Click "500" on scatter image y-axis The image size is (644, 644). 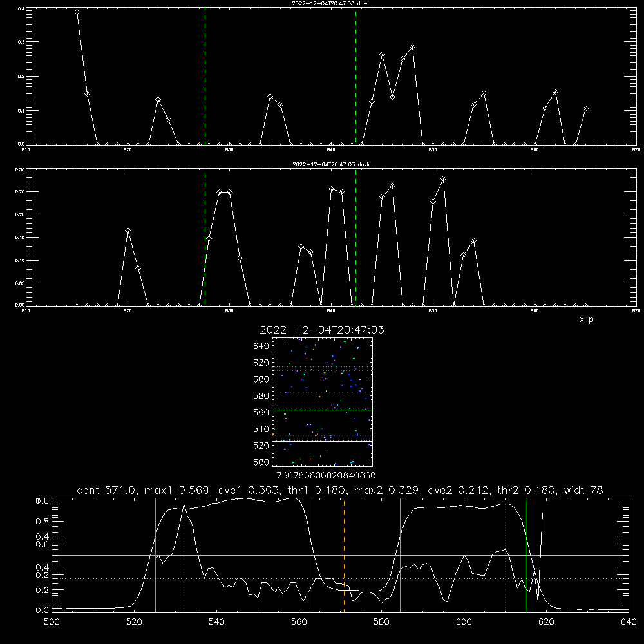(261, 462)
